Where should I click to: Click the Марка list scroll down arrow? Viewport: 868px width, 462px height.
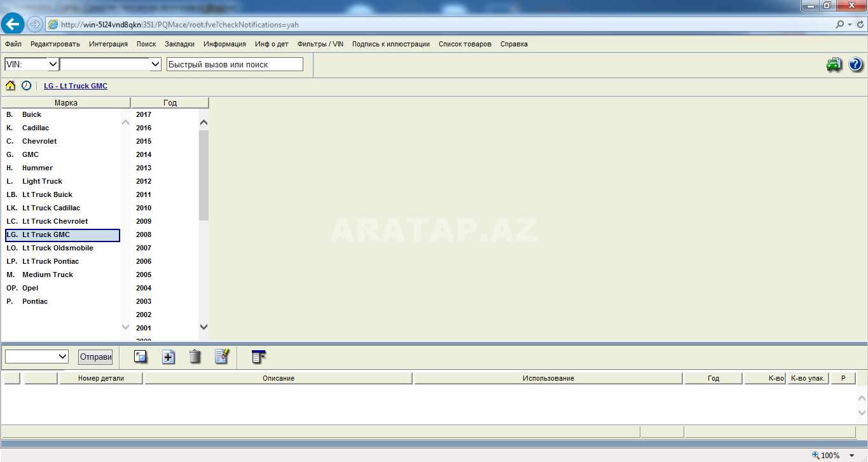click(x=125, y=327)
